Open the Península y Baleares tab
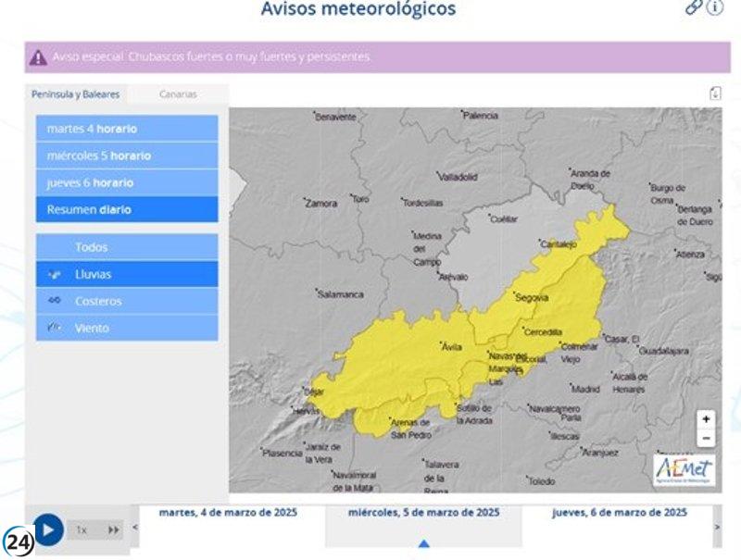Viewport: 741px width, 560px height. [76, 93]
